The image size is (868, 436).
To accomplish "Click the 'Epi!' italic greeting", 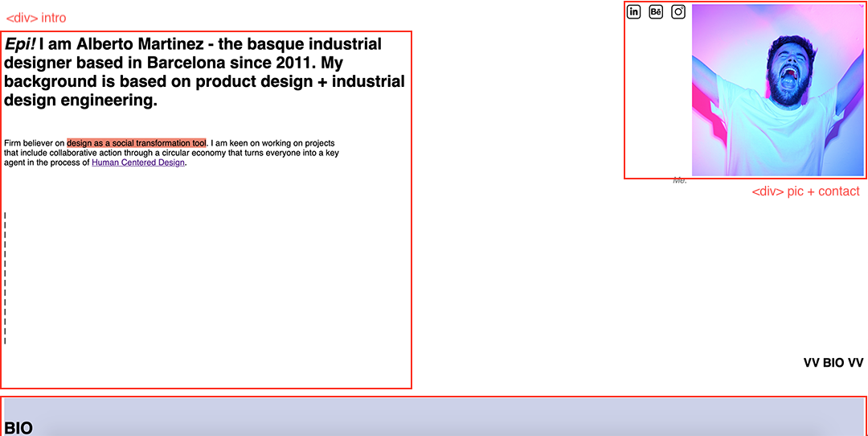I will (x=20, y=43).
